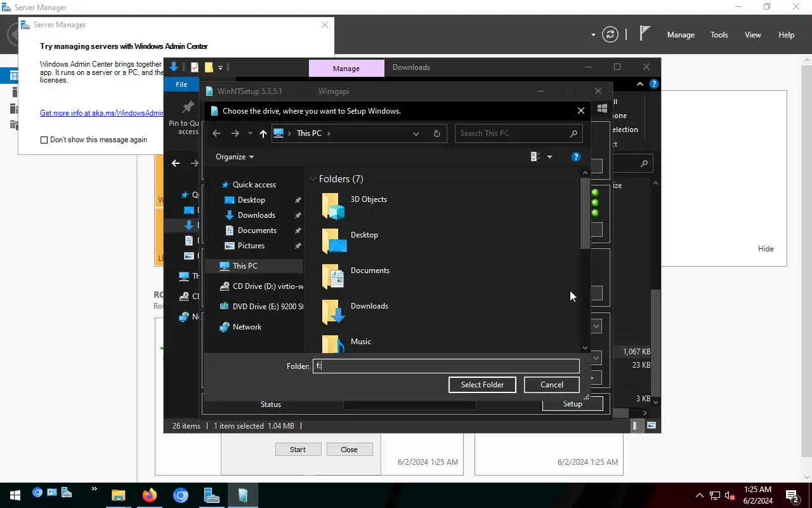Go back using dialog's back arrow
The height and width of the screenshot is (508, 812).
(216, 133)
